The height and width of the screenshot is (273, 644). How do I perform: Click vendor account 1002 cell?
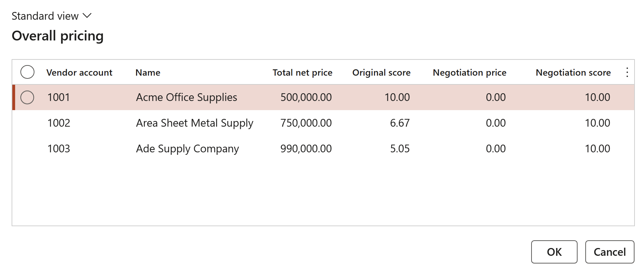point(59,123)
